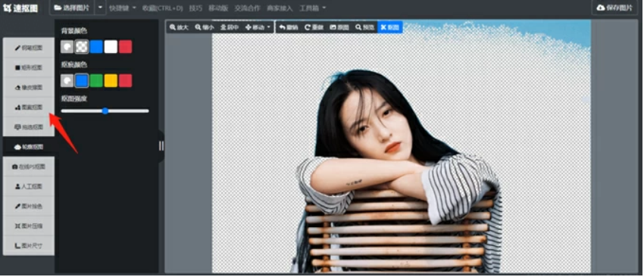Open 在线PS抠图 camera tool

[x=29, y=167]
